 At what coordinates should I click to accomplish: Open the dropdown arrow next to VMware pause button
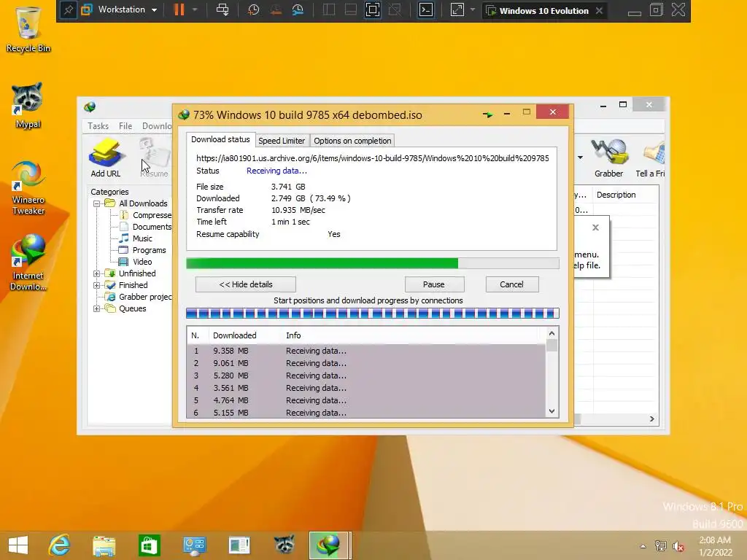coord(194,9)
